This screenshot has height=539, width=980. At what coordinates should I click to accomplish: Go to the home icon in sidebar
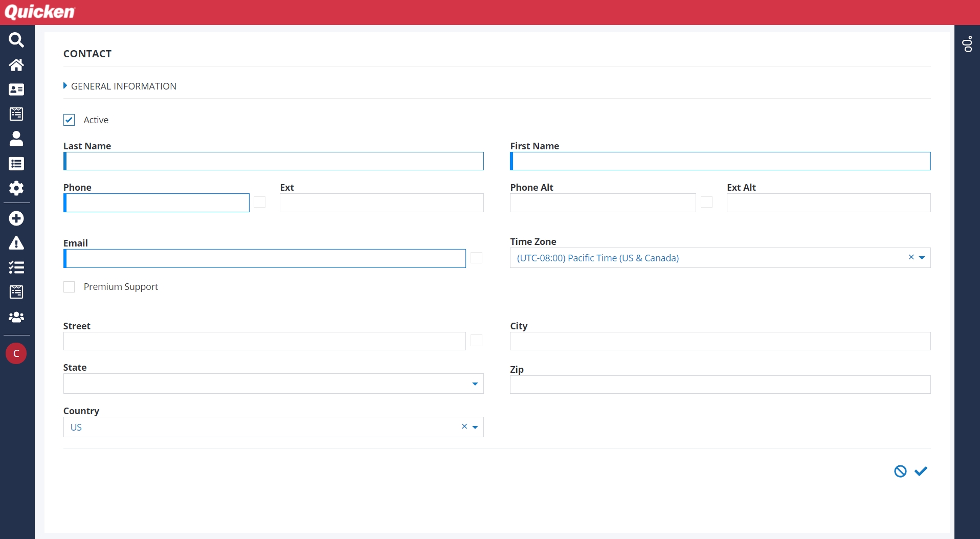click(x=16, y=65)
